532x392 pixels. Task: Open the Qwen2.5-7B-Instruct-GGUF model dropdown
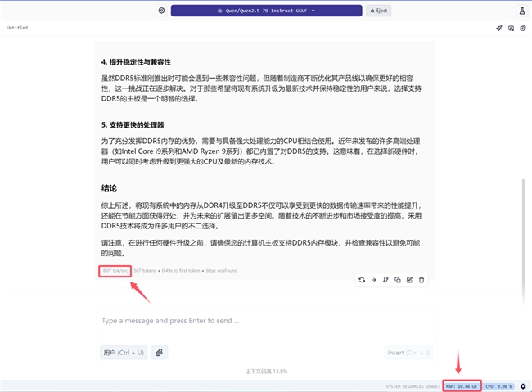[266, 11]
